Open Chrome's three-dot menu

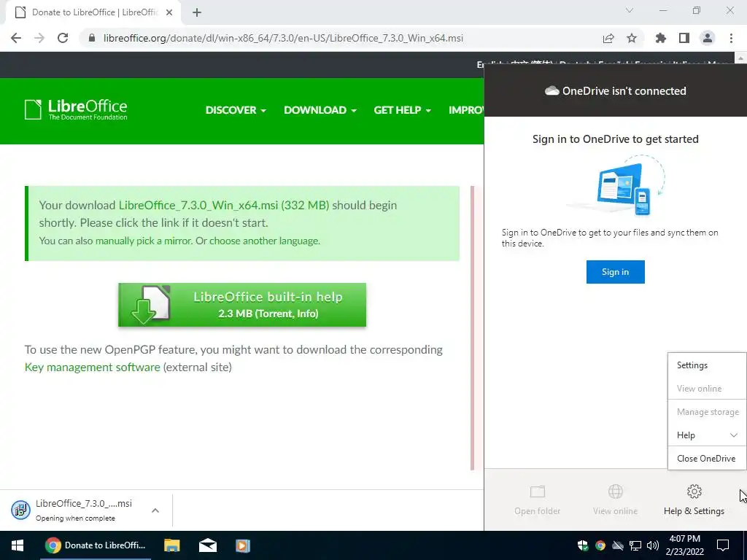[731, 38]
